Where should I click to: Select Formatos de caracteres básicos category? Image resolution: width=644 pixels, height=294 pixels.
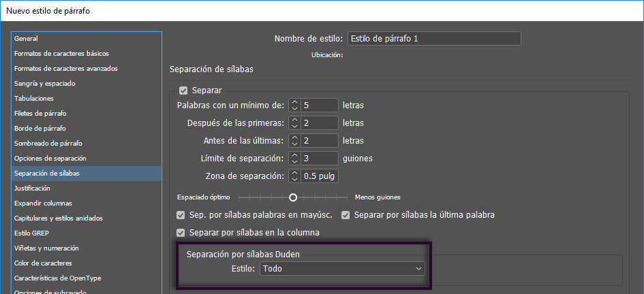pos(61,54)
